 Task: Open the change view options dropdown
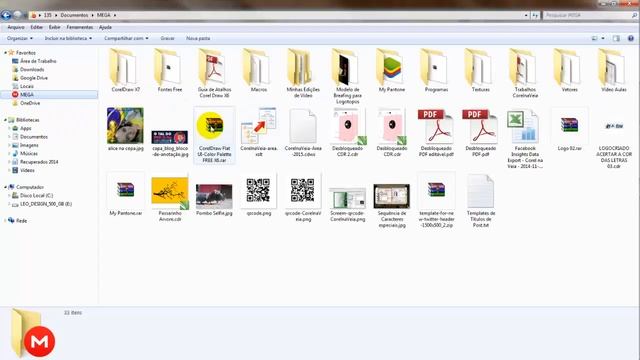603,38
